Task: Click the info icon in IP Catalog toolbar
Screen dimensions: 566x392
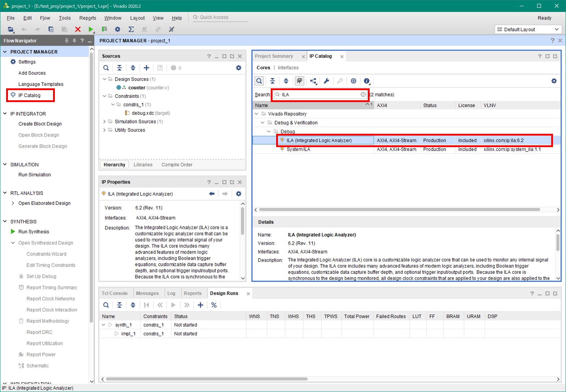Action: pyautogui.click(x=367, y=81)
